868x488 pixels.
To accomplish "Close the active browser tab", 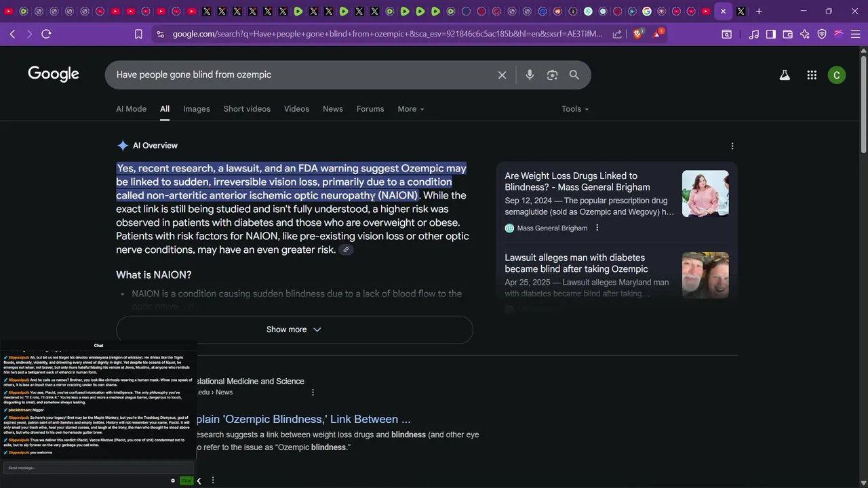I will 723,11.
